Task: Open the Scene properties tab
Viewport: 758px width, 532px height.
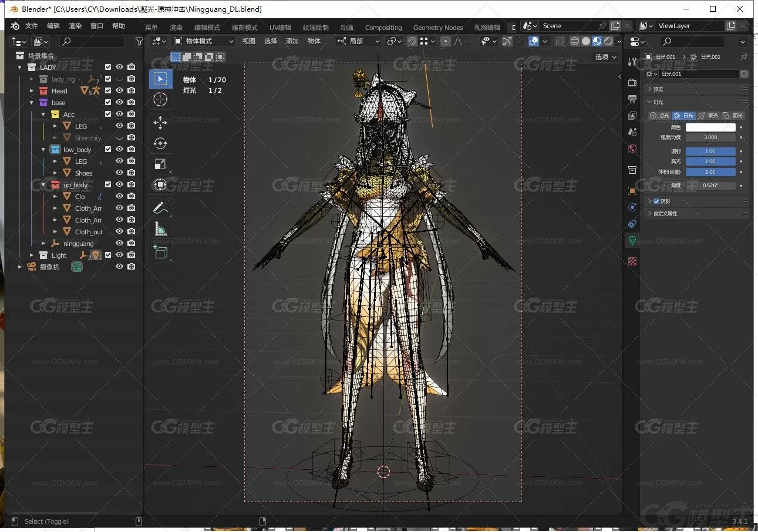Action: pyautogui.click(x=632, y=132)
